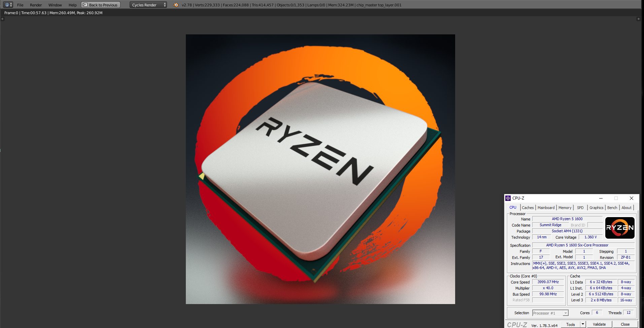Click the '4-way' L1 Inst. associativity value
The image size is (644, 328).
point(626,288)
